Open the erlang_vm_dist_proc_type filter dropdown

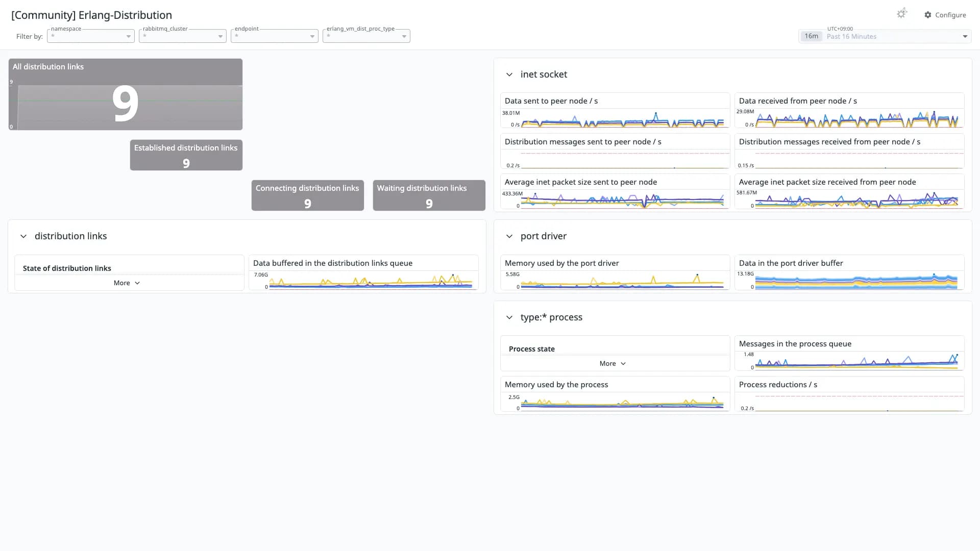(366, 36)
